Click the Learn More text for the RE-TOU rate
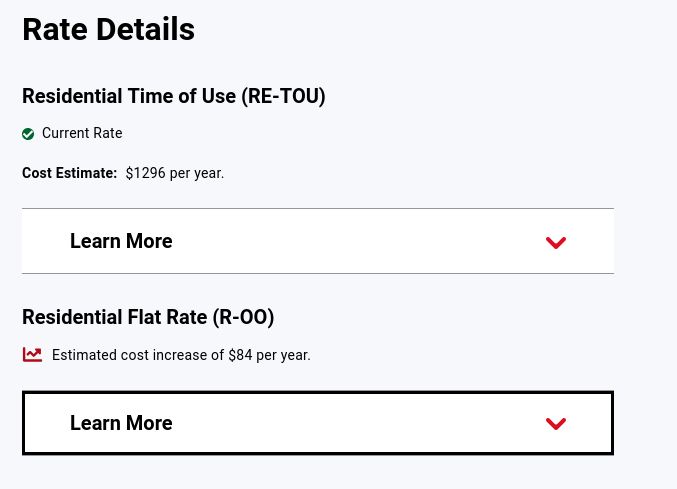This screenshot has width=677, height=489. pos(121,241)
